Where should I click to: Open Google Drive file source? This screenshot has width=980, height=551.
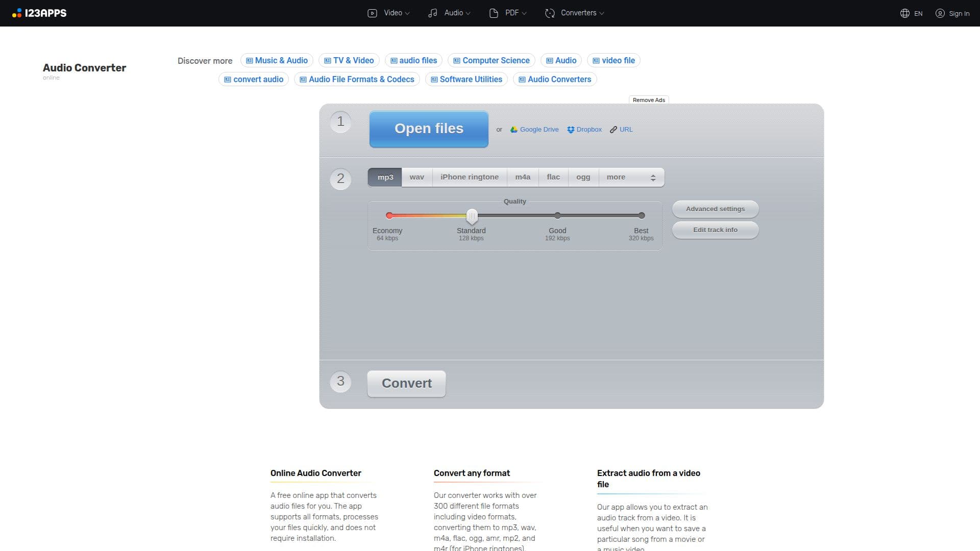pyautogui.click(x=534, y=130)
